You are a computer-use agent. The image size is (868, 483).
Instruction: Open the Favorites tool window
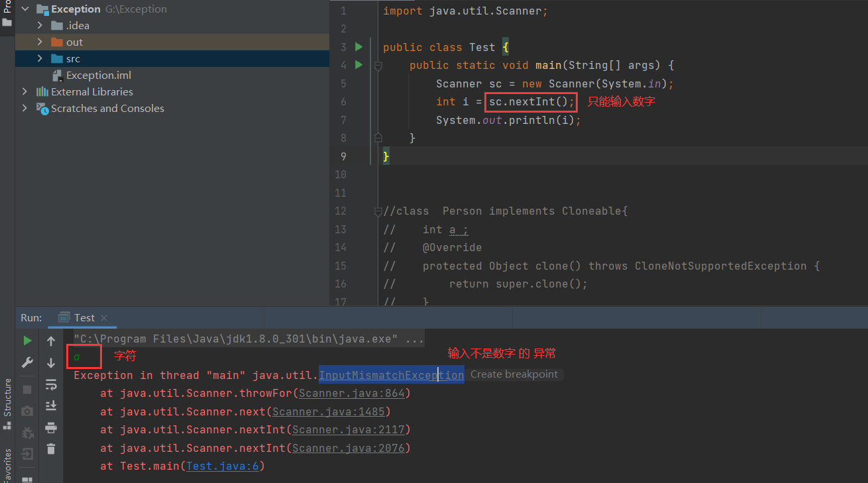[x=7, y=465]
